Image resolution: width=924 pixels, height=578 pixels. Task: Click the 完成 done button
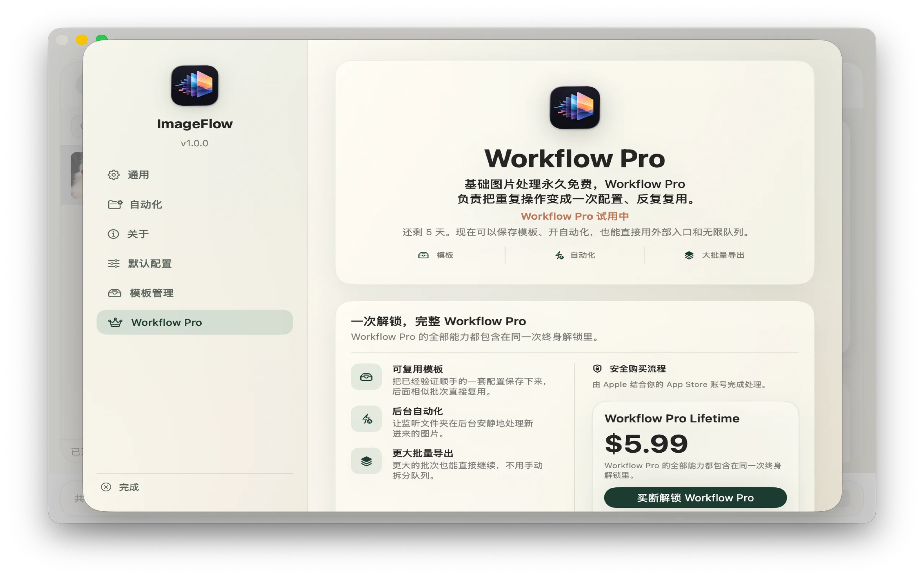pyautogui.click(x=120, y=487)
